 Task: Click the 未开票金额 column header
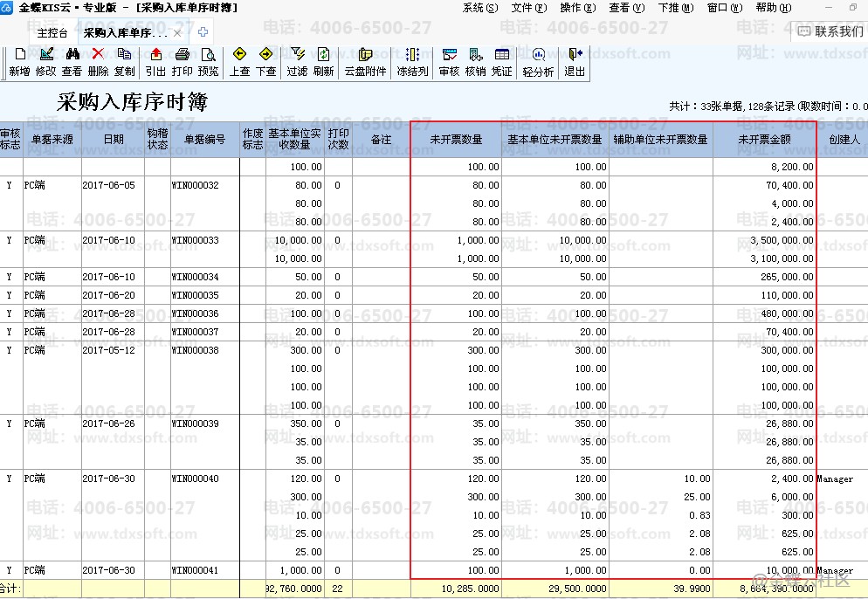(764, 140)
